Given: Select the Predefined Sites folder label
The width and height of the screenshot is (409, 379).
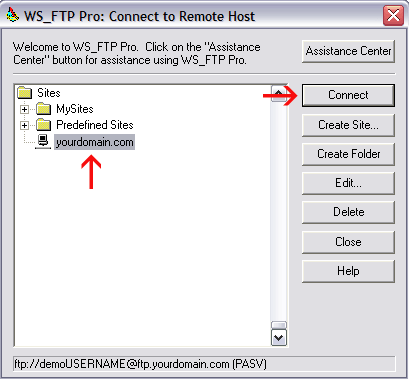Looking at the screenshot, I should [95, 125].
